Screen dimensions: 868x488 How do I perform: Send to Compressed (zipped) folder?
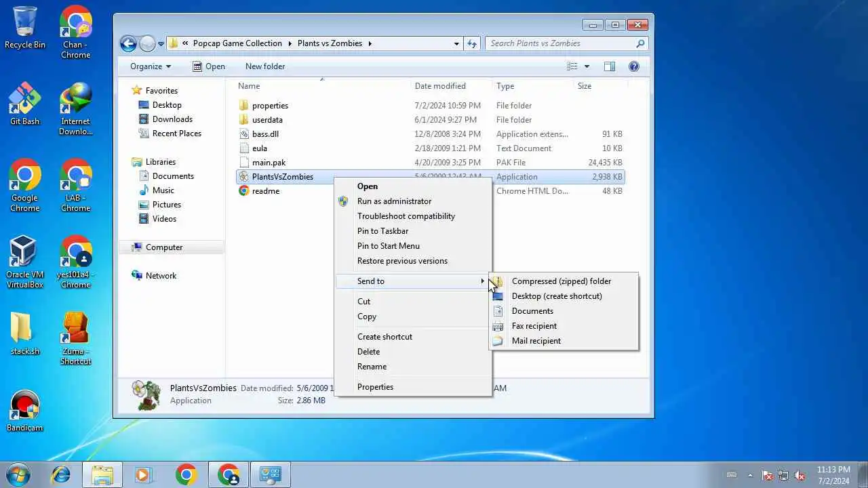[564, 281]
